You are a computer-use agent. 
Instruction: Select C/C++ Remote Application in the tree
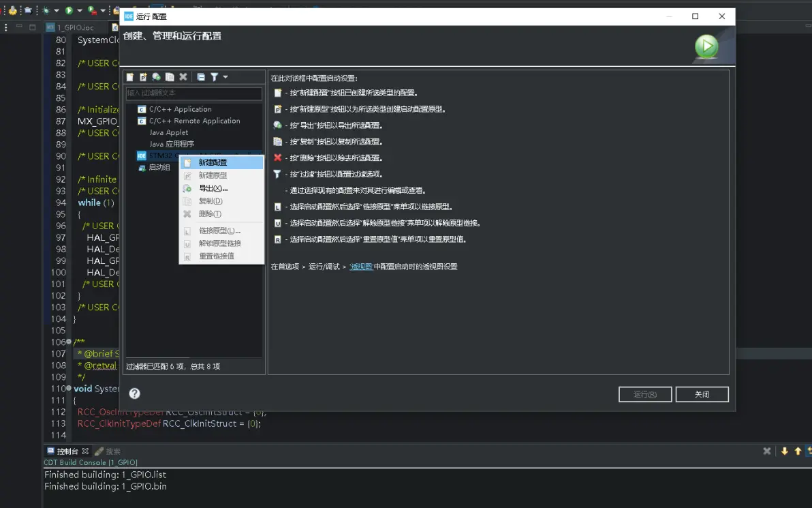pos(194,121)
